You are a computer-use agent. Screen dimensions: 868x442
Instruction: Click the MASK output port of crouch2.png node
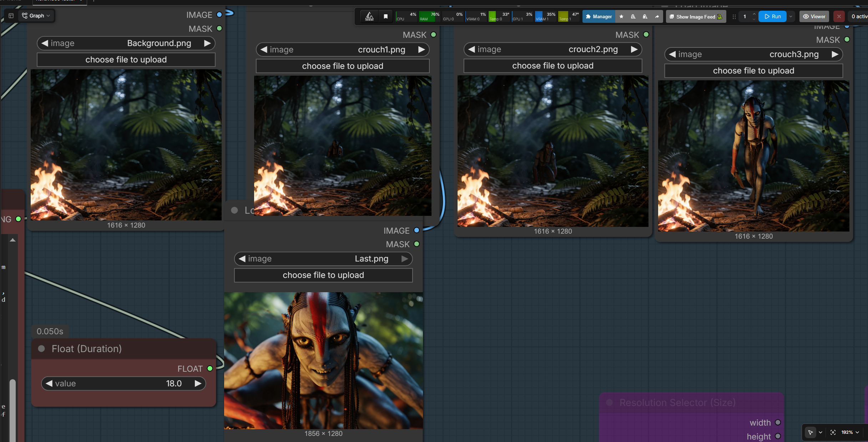click(646, 35)
